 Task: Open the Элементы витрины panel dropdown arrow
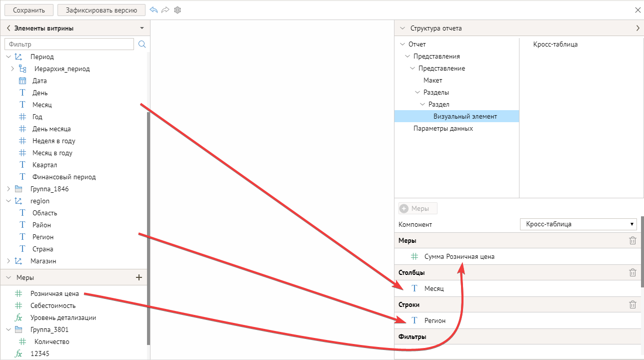tap(142, 29)
